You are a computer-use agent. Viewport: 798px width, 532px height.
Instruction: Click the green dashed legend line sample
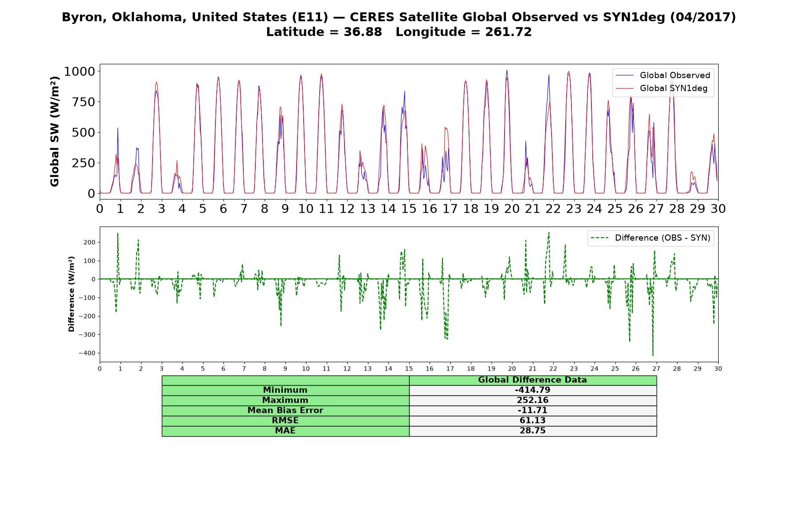click(600, 238)
